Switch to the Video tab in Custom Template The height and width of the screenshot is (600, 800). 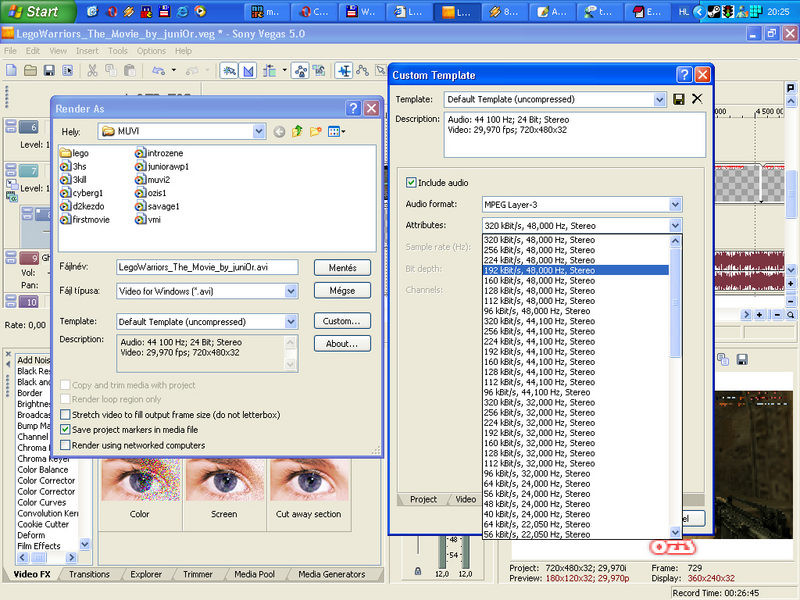(x=465, y=499)
